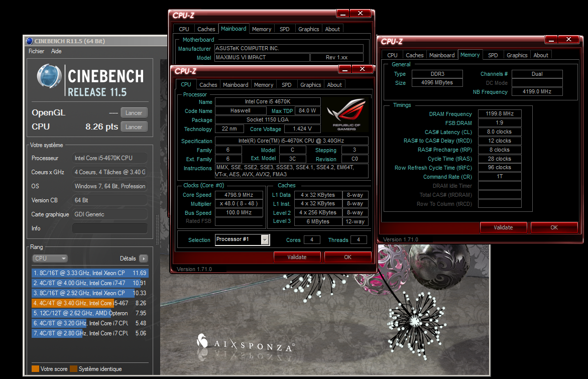Click the Détails arrow button in Rang panel

[143, 259]
